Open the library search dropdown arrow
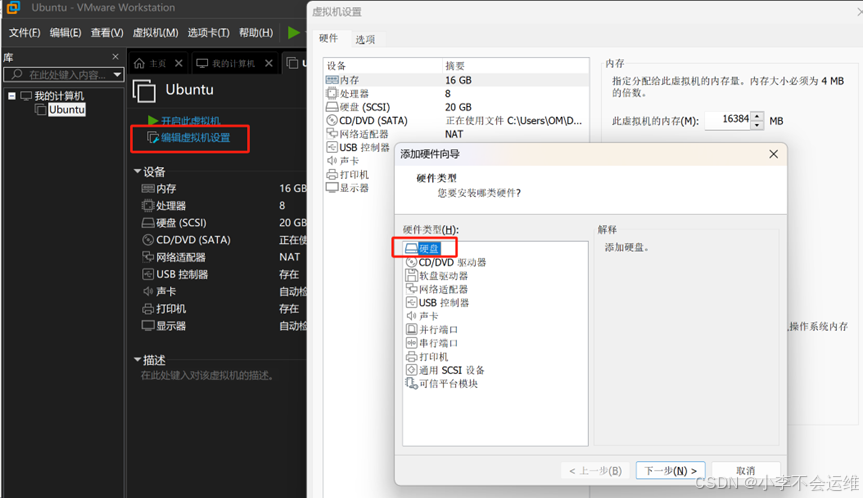Viewport: 863px width, 498px height. pos(117,74)
